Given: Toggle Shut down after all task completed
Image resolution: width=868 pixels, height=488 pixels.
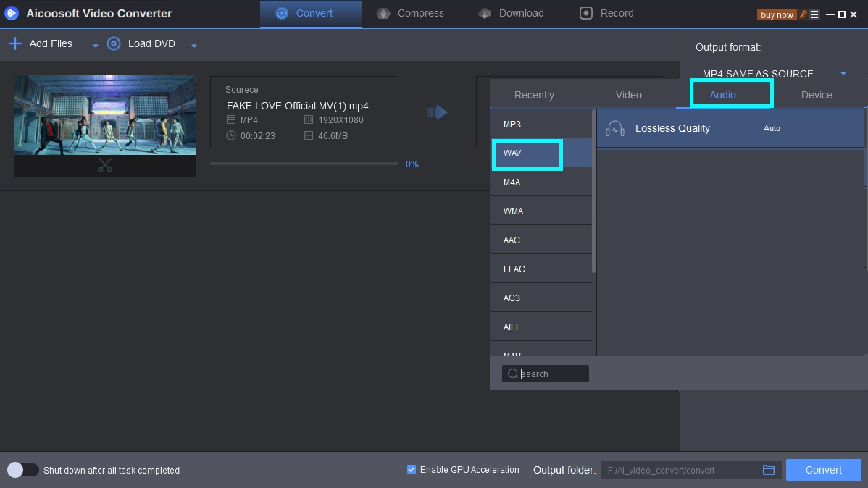Looking at the screenshot, I should point(22,470).
